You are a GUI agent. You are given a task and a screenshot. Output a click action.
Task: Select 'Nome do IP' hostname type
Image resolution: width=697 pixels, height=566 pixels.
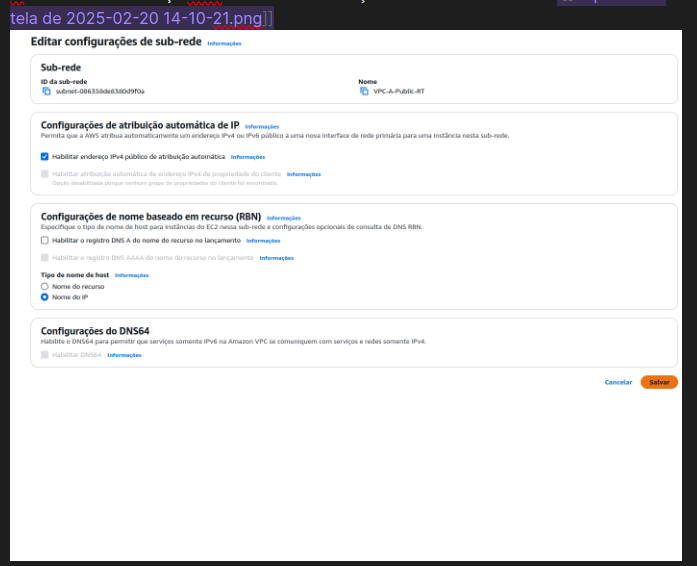pyautogui.click(x=45, y=297)
